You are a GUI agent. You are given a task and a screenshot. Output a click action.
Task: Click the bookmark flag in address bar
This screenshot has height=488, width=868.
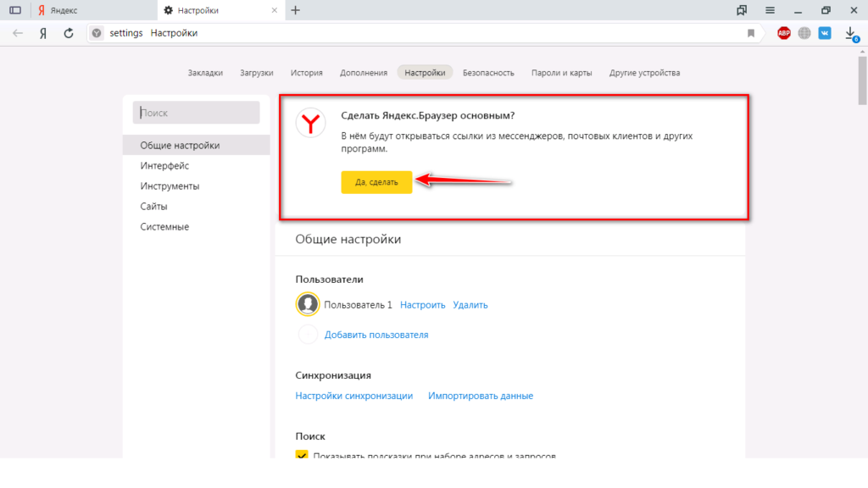point(750,33)
